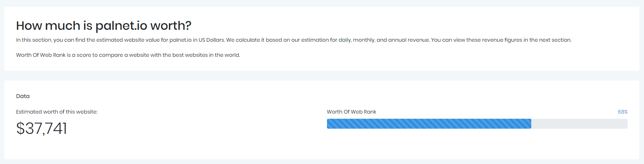This screenshot has width=644, height=164.
Task: Click 'estimated website value' phrase in description
Action: click(128, 40)
